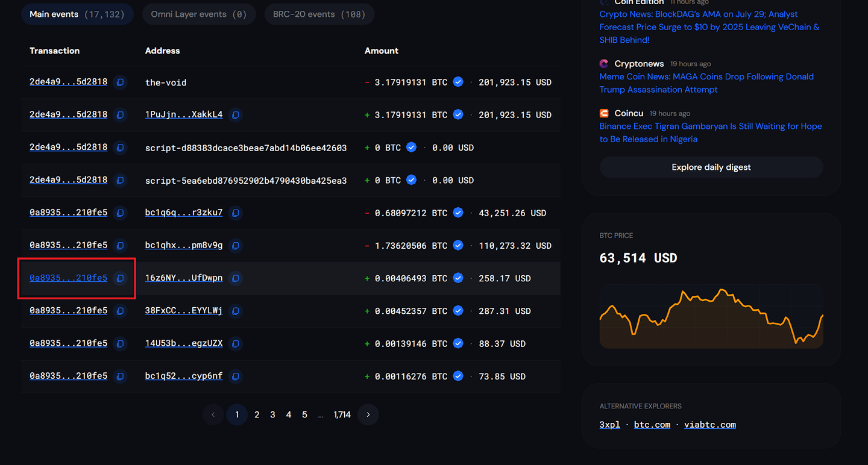Open the 3xpl alternative explorer
This screenshot has height=465, width=868.
(x=609, y=424)
